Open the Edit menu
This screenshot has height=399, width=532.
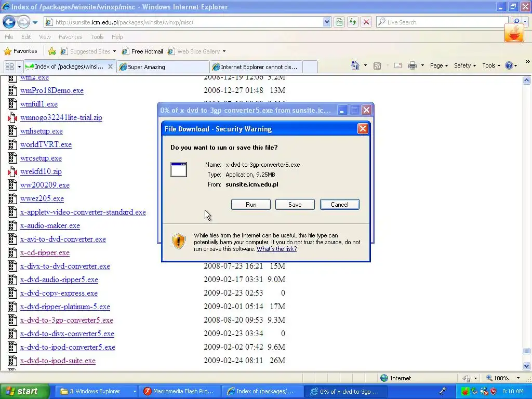coord(26,37)
